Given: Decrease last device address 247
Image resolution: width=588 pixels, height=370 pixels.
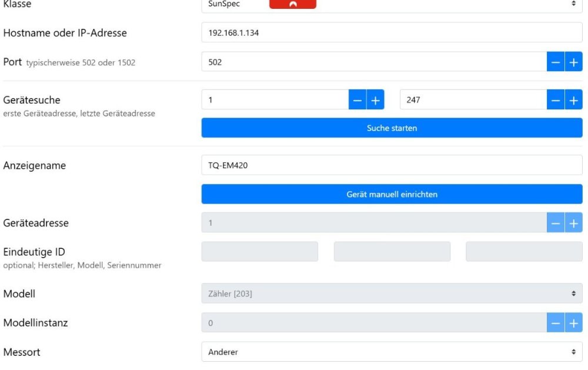Looking at the screenshot, I should point(556,100).
